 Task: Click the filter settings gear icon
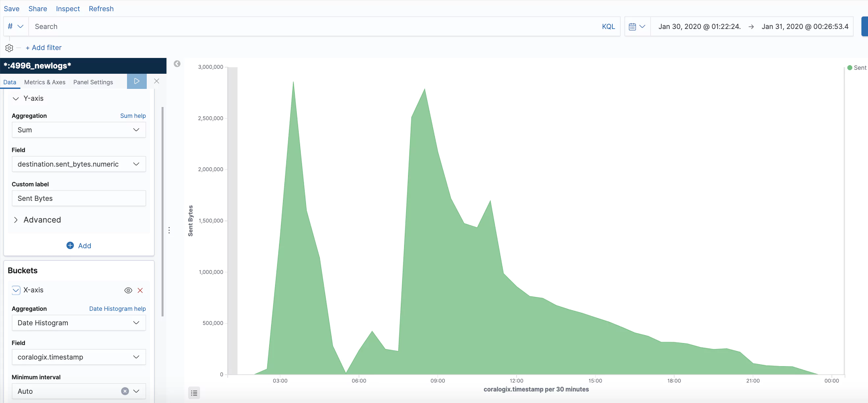pos(9,48)
